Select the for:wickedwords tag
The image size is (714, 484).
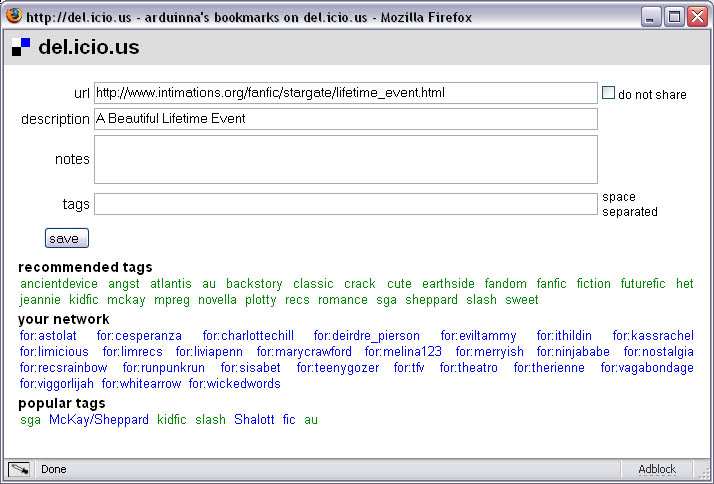tap(235, 384)
